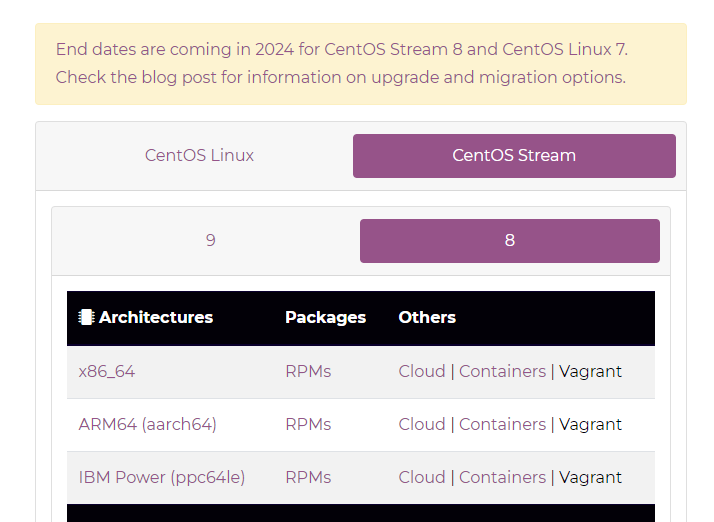This screenshot has height=522, width=714.
Task: Click the chip icon beside Architectures
Action: pyautogui.click(x=86, y=317)
